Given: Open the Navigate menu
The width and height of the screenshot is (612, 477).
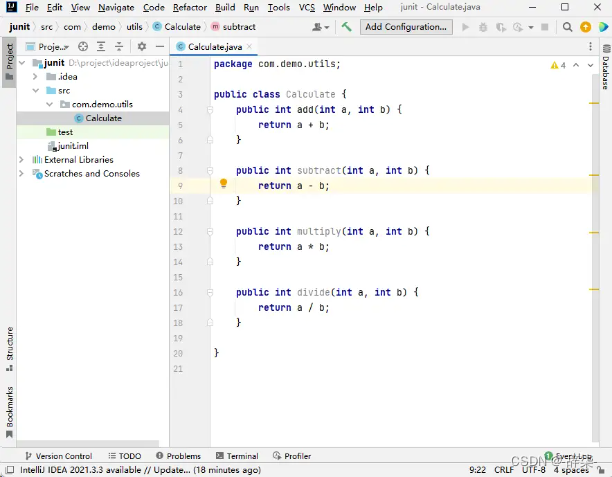Looking at the screenshot, I should pyautogui.click(x=116, y=7).
